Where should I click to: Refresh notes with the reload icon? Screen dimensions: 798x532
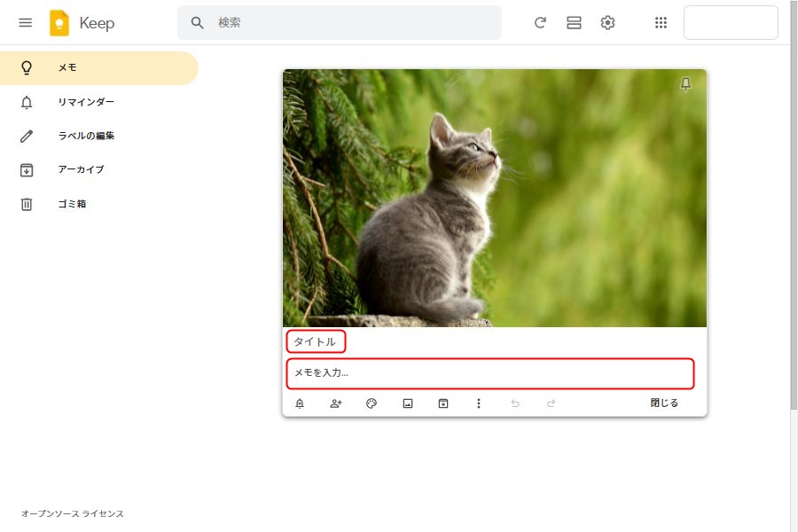click(x=540, y=23)
